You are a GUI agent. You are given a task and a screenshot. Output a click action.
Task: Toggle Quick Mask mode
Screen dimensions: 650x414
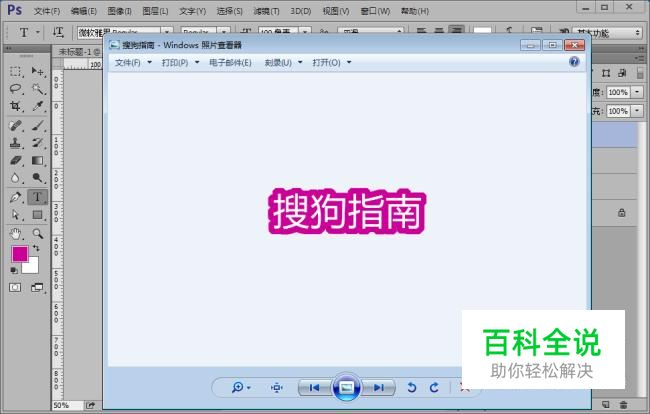(x=15, y=287)
